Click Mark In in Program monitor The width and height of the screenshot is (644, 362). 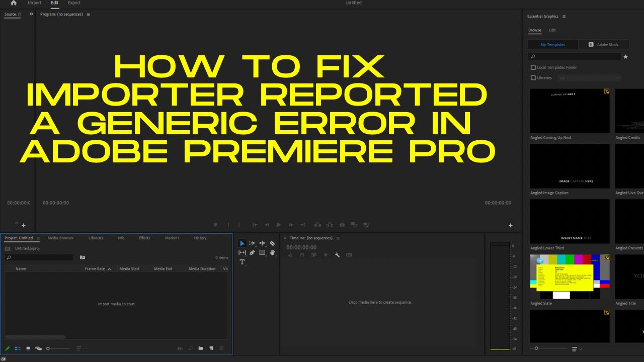click(x=228, y=225)
